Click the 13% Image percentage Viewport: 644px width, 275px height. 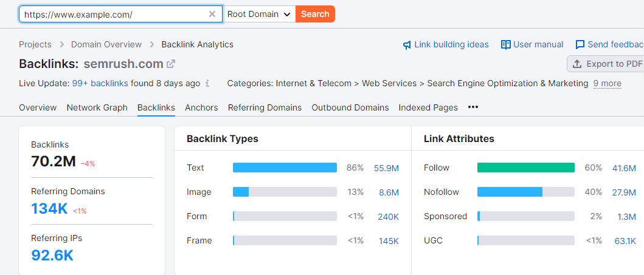tap(355, 192)
